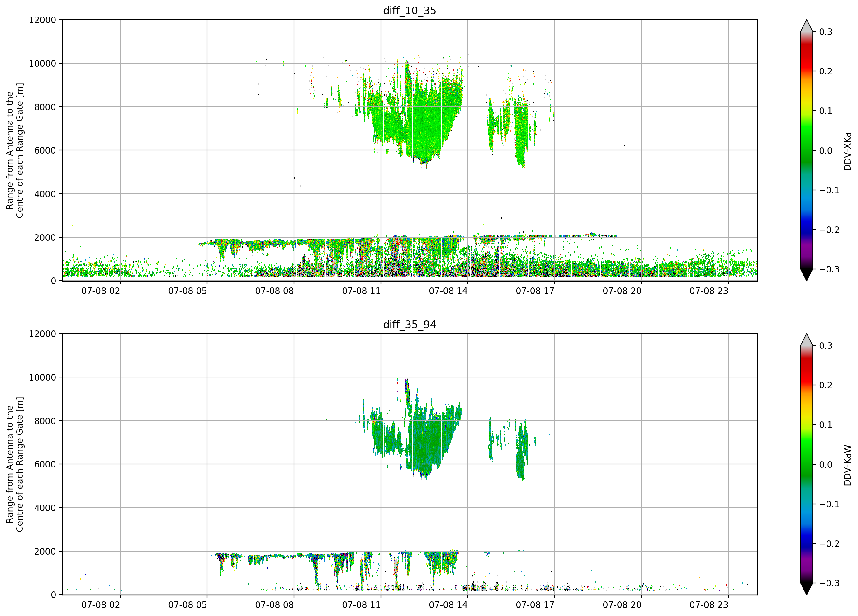Screen dimensions: 858x616
Task: Click the 0.2 tick on DDV-XKa colorbar
Action: click(x=826, y=71)
